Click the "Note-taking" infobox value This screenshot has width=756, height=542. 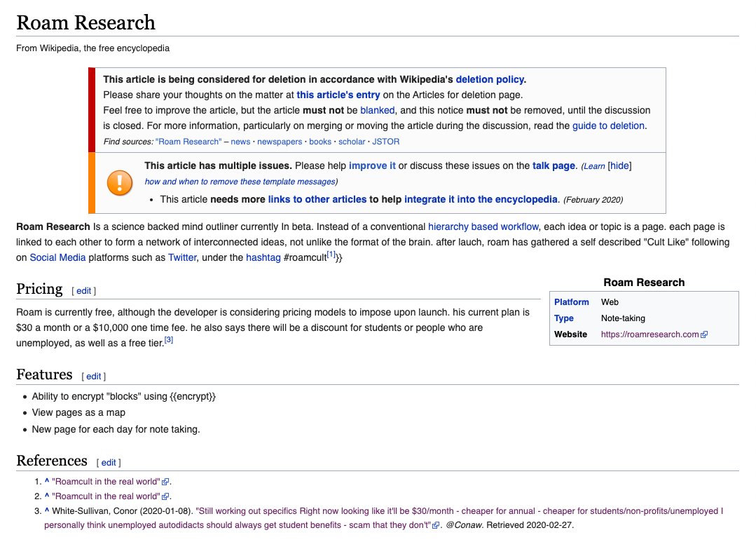point(623,318)
